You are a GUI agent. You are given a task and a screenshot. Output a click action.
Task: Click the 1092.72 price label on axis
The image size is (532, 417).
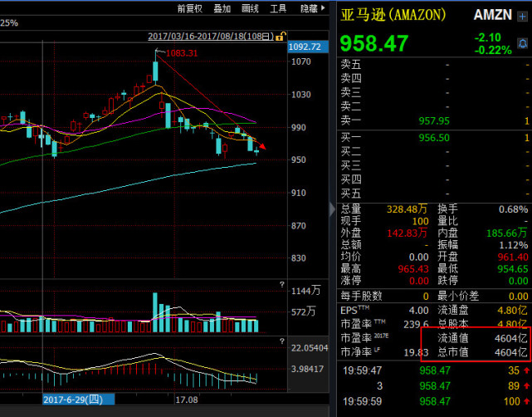click(304, 47)
